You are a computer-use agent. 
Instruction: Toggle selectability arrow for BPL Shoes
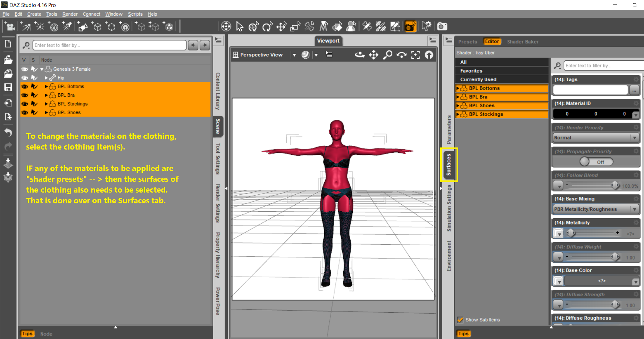click(x=34, y=112)
